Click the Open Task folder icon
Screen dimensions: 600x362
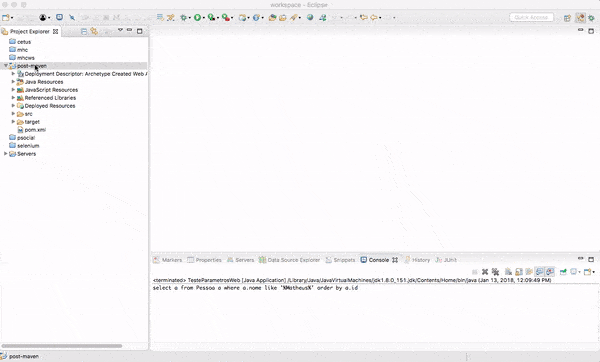tap(282, 17)
